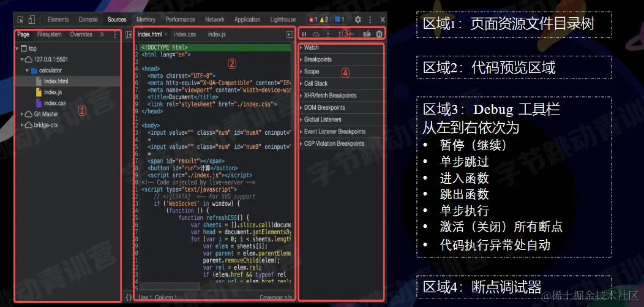The width and height of the screenshot is (644, 307).
Task: Collapse the calculator folder arrow
Action: [28, 70]
